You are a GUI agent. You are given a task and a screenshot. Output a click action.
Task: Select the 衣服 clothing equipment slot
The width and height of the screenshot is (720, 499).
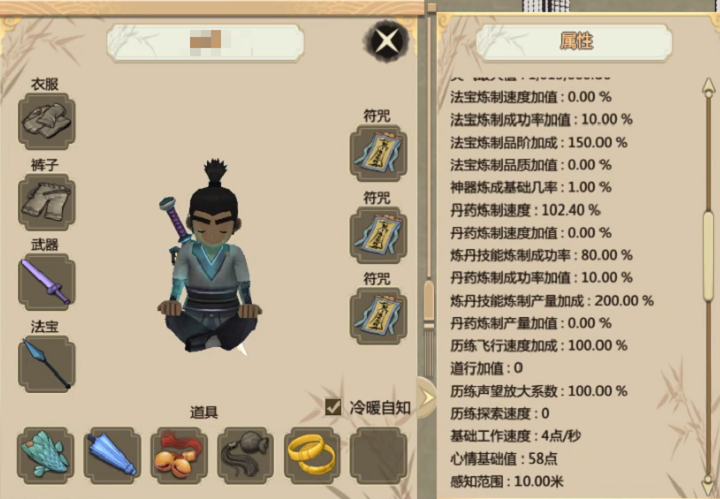46,121
